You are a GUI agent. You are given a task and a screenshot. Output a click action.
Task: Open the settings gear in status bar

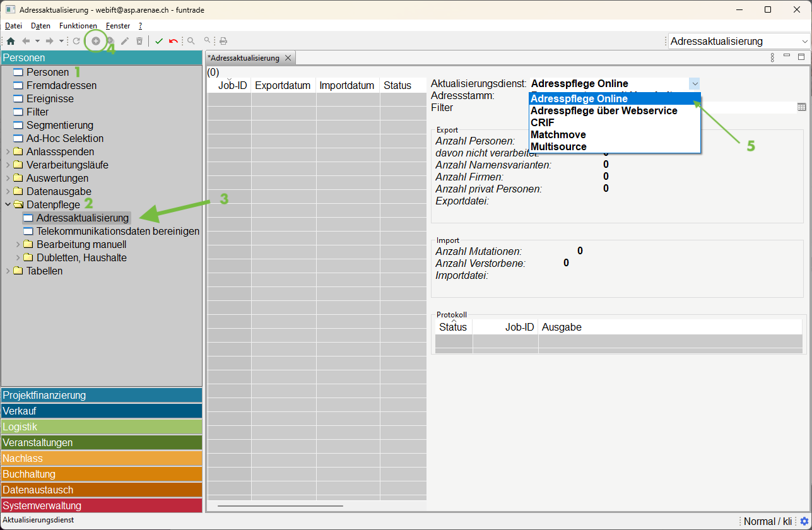point(804,521)
